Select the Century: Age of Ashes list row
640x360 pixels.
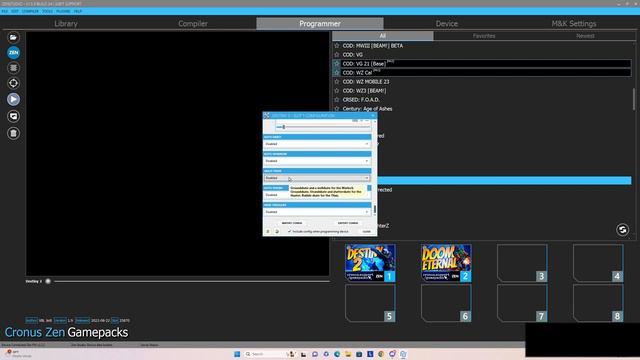[x=482, y=109]
